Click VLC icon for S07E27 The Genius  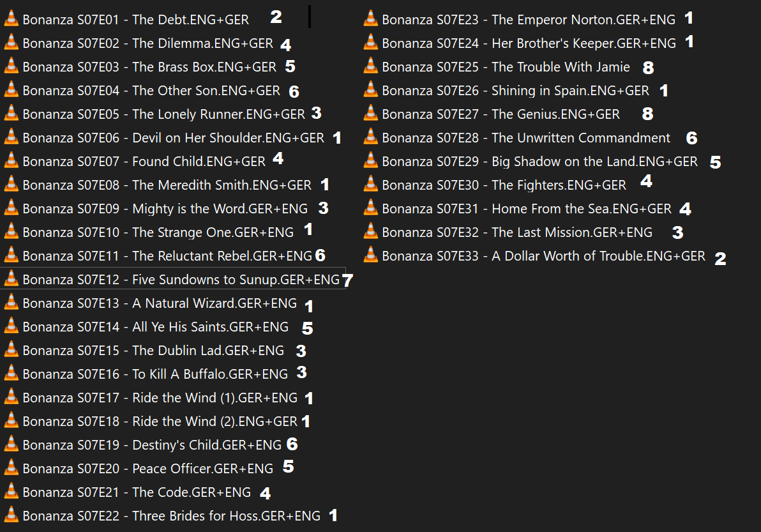[371, 113]
